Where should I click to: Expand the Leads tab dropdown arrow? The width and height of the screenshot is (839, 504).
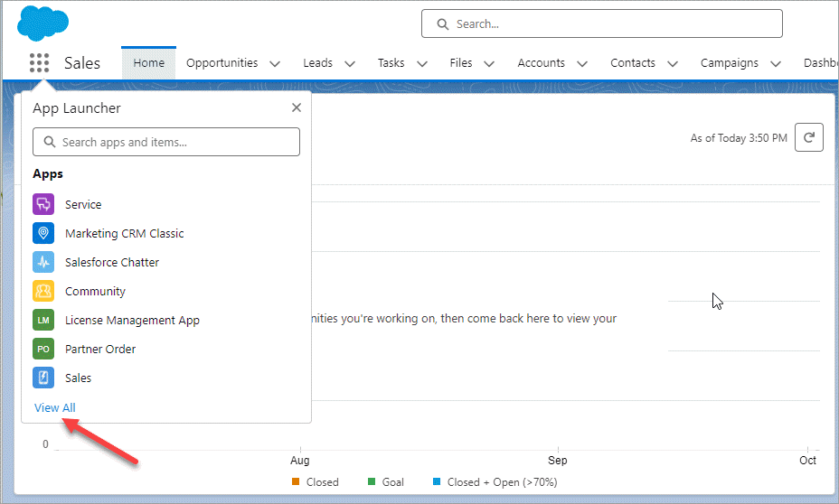pyautogui.click(x=350, y=63)
